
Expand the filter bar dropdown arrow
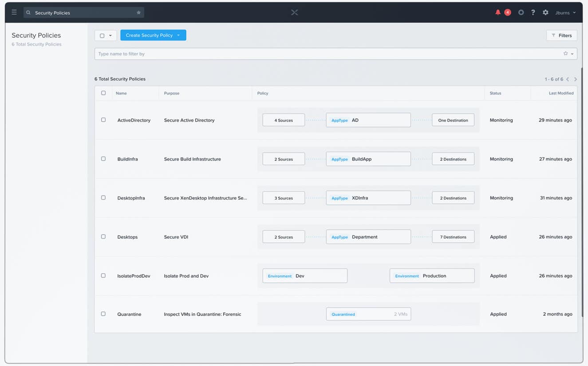pos(572,54)
